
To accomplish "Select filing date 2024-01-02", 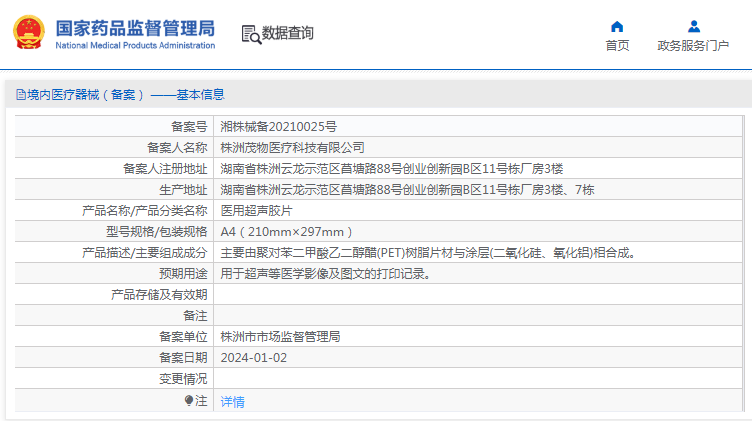I will pos(254,358).
